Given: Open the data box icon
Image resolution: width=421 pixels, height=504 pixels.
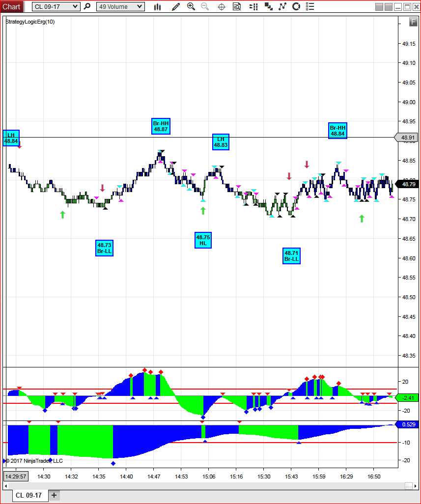Looking at the screenshot, I should click(x=237, y=6).
